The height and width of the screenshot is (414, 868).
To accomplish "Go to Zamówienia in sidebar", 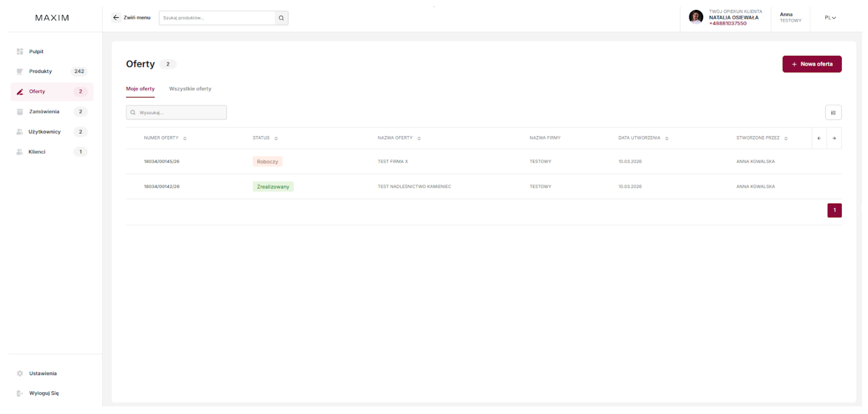I will tap(44, 112).
